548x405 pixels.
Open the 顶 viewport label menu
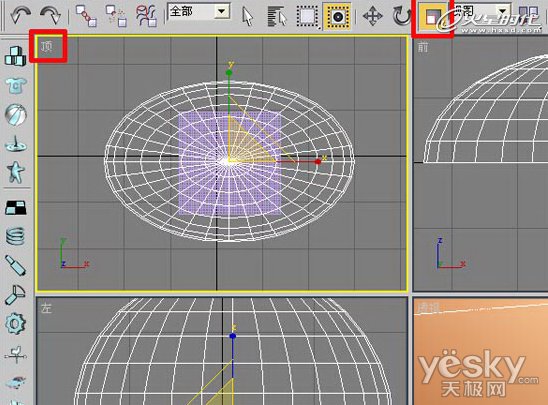coord(47,46)
